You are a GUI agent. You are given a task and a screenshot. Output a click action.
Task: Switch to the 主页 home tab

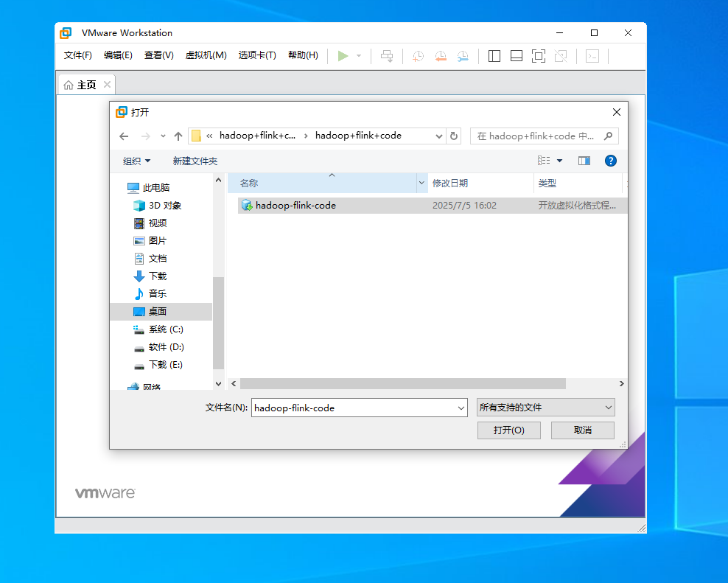click(x=80, y=85)
